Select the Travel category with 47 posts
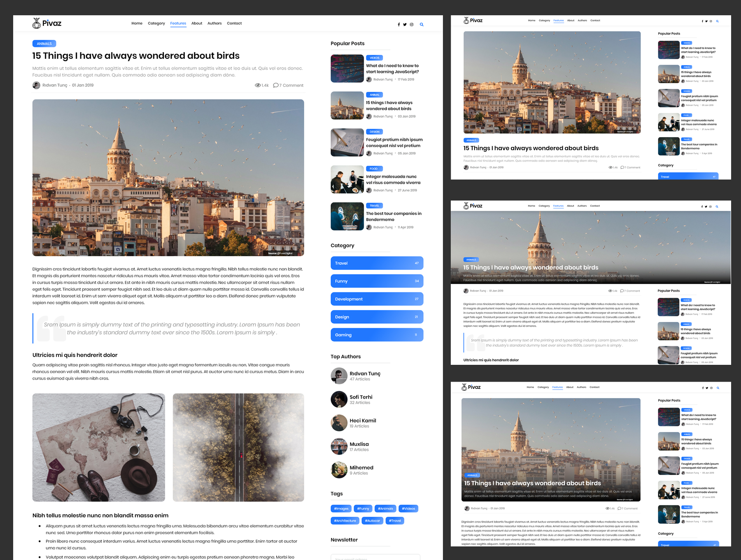741x560 pixels. (377, 263)
